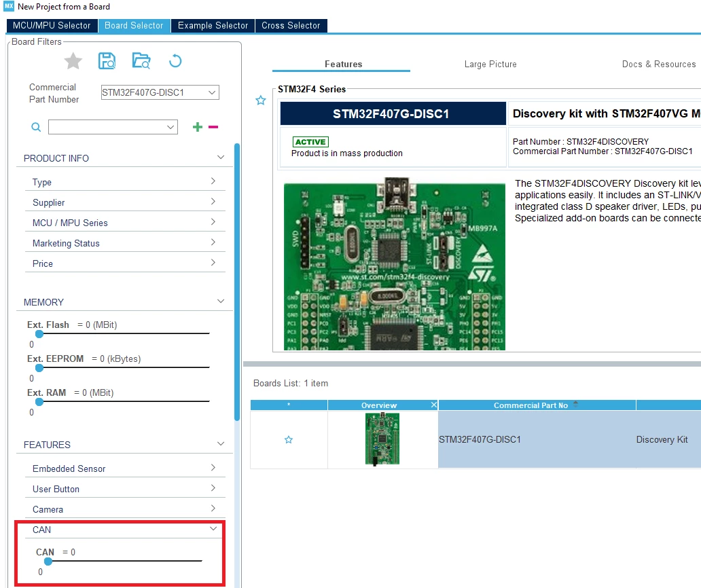Click the Ext. EEPROM slider handle

point(39,368)
